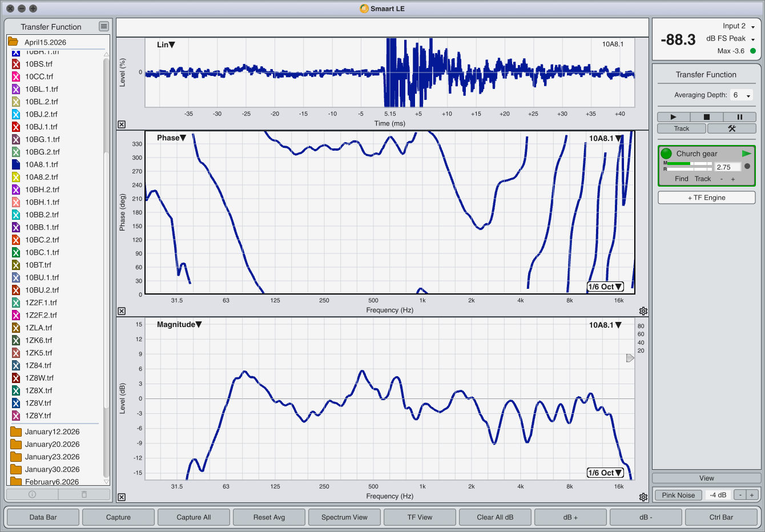
Task: Close the Phase plot pane
Action: tap(122, 311)
